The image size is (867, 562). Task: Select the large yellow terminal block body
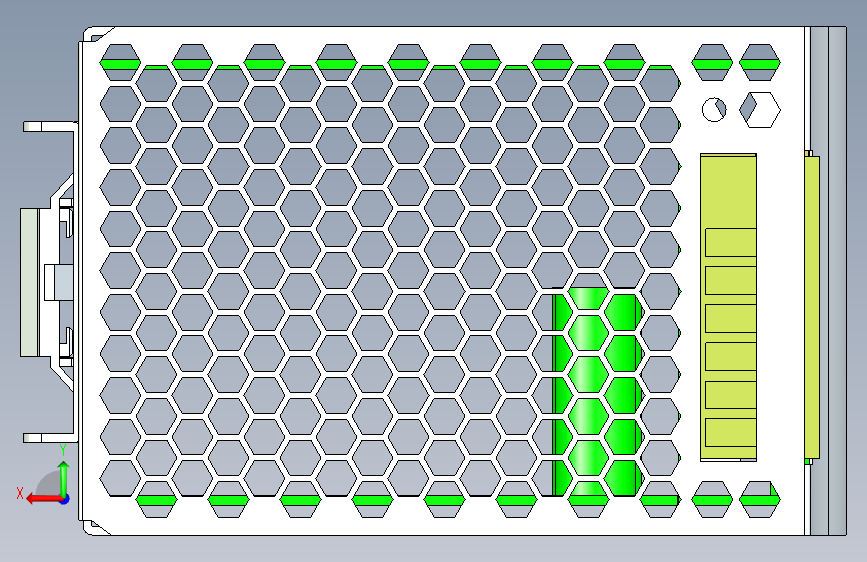pyautogui.click(x=728, y=307)
